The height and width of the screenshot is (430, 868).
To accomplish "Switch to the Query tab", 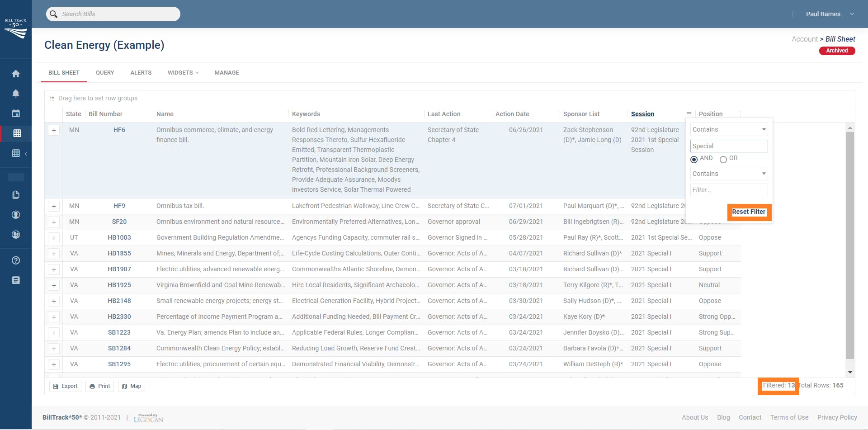I will coord(105,73).
